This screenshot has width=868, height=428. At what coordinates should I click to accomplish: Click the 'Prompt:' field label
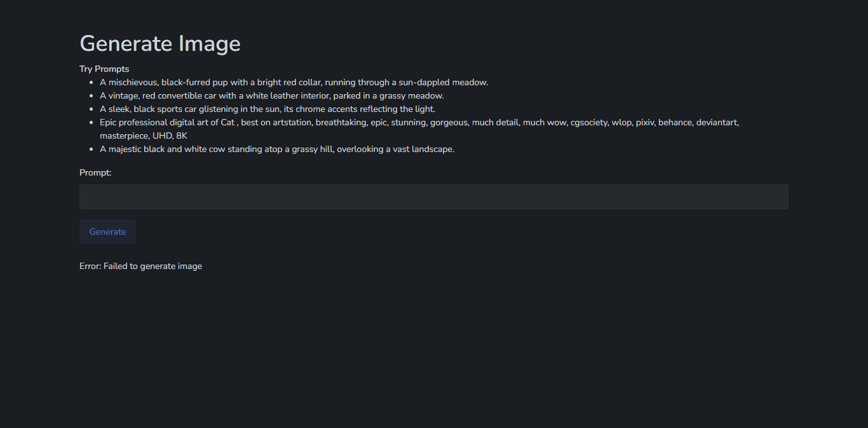tap(95, 172)
